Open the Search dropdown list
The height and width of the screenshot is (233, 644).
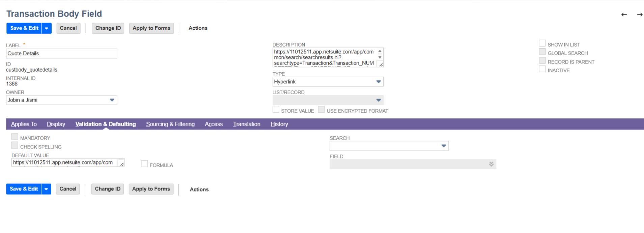[x=444, y=146]
